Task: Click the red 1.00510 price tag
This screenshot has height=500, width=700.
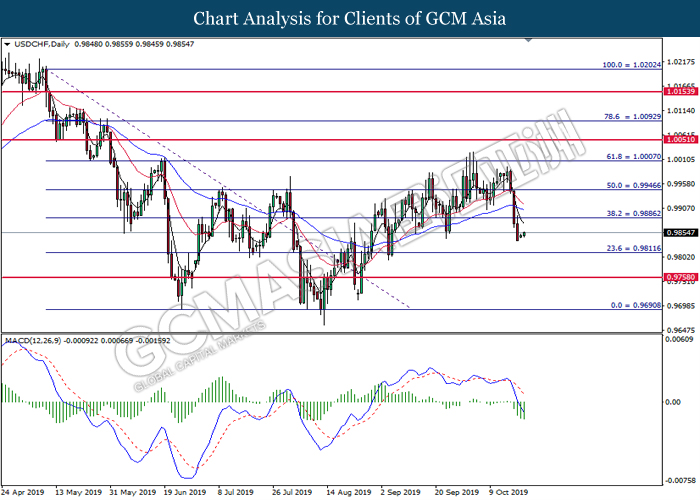Action: pos(680,140)
